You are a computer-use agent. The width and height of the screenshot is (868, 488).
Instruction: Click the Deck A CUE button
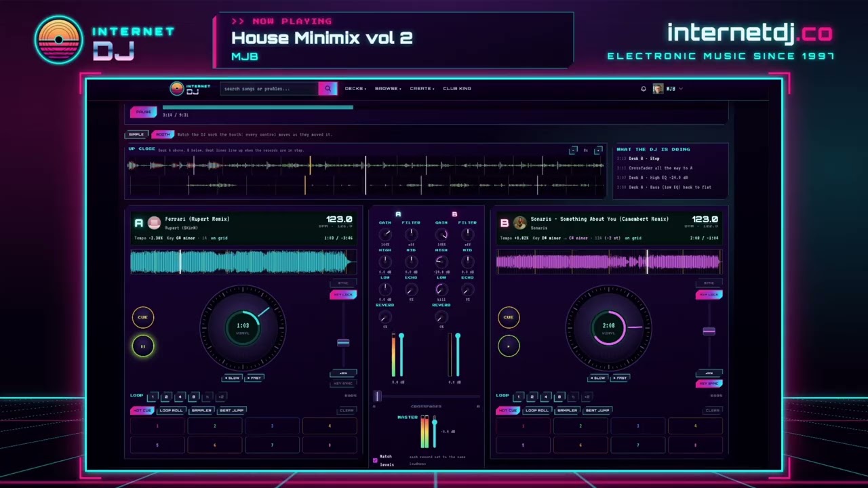(x=143, y=317)
